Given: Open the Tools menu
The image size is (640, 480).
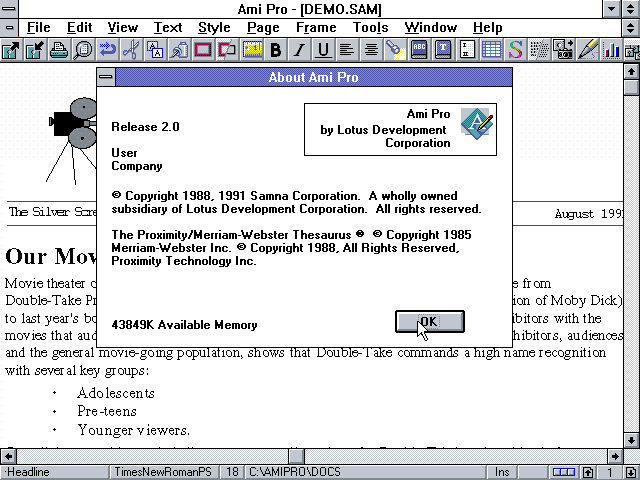Looking at the screenshot, I should click(370, 27).
